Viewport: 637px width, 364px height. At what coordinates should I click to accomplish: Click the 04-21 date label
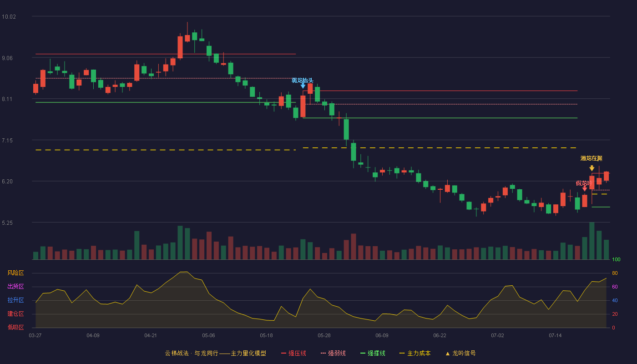[151, 335]
